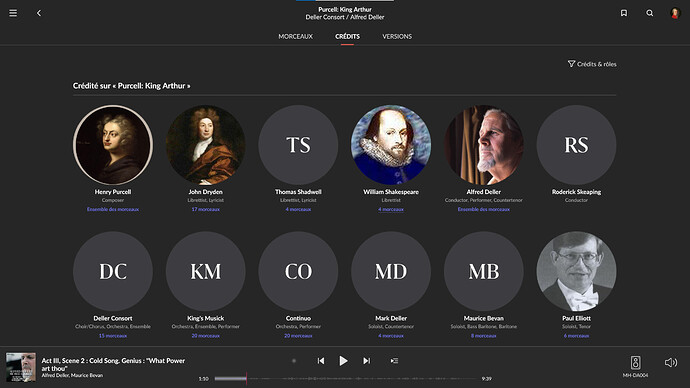Open Alfred Deller portrait photo
The image size is (690, 388).
coord(484,145)
